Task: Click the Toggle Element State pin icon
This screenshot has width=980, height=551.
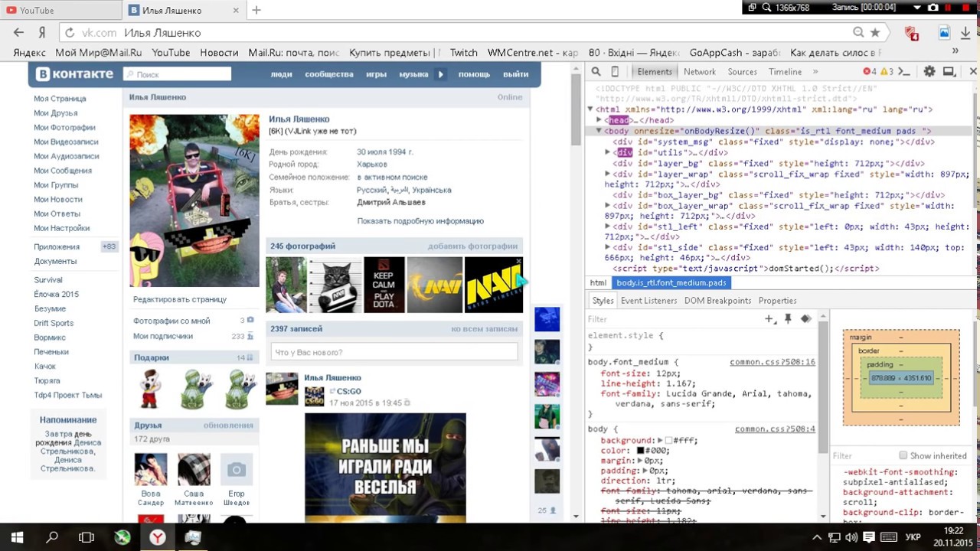Action: (x=788, y=318)
